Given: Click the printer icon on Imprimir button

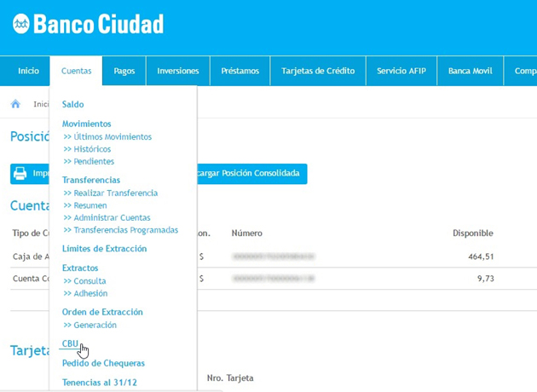Looking at the screenshot, I should click(20, 173).
